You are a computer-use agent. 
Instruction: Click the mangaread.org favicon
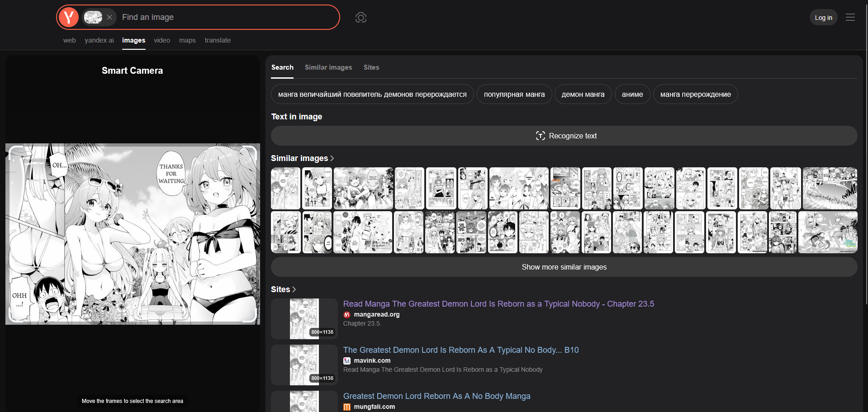347,315
